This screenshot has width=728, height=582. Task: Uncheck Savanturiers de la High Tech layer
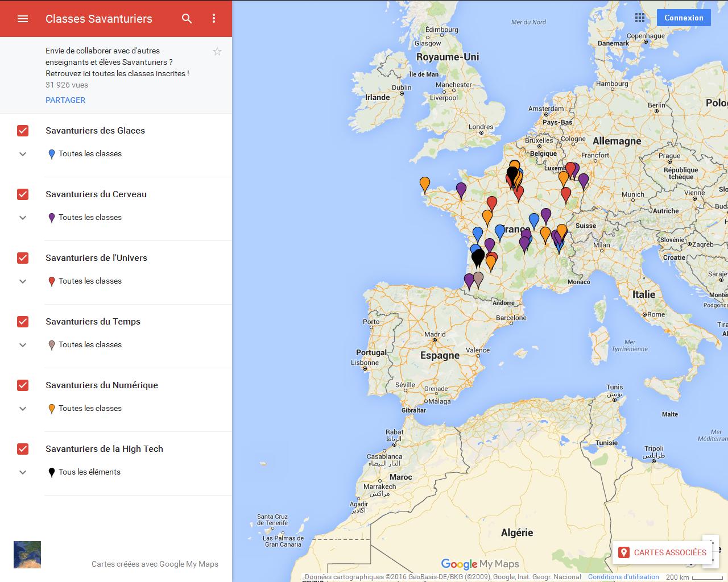23,449
